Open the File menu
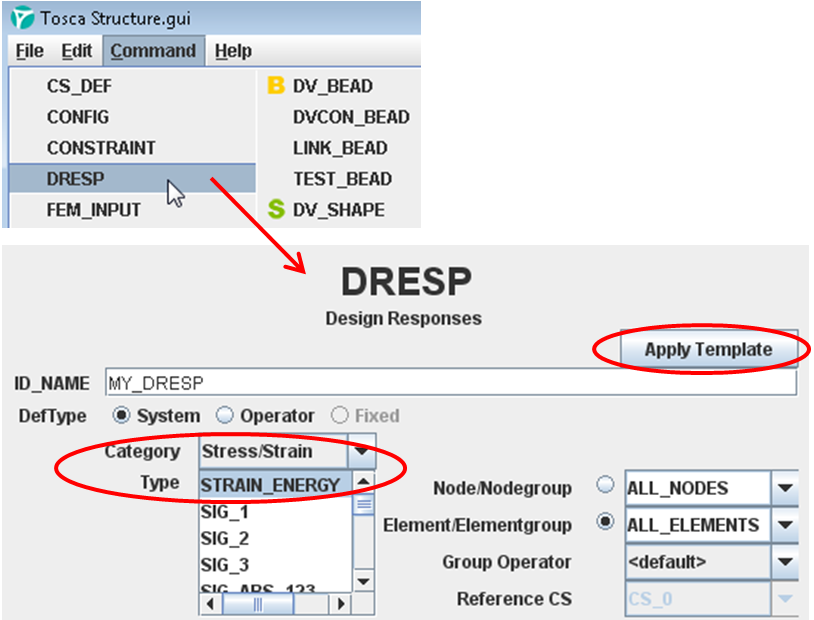The height and width of the screenshot is (620, 814). coord(30,51)
